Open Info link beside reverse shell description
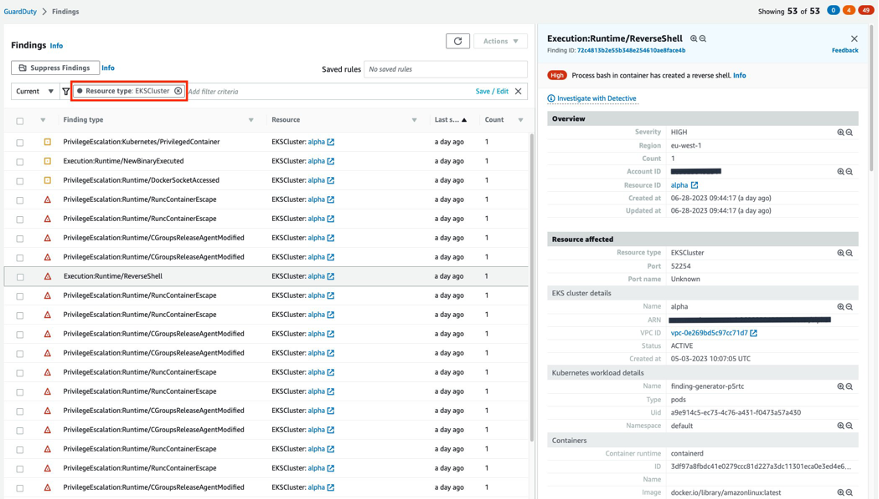Screen dimensions: 879x499 click(x=739, y=76)
